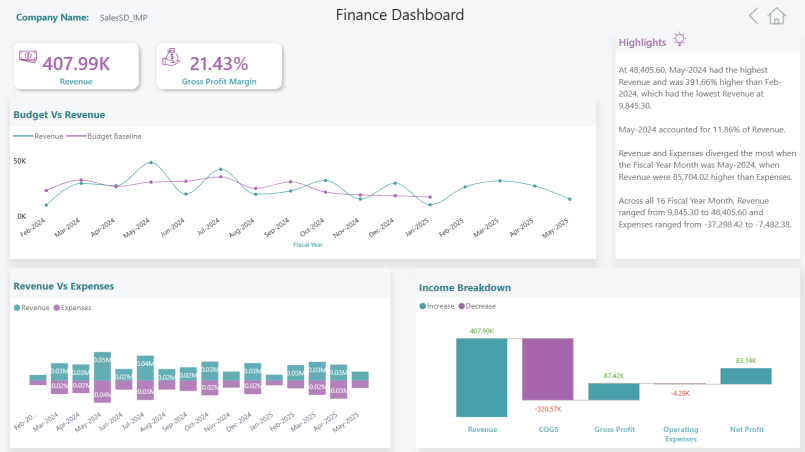Click the Operating Expenses axis label
The image size is (805, 452).
(x=680, y=433)
